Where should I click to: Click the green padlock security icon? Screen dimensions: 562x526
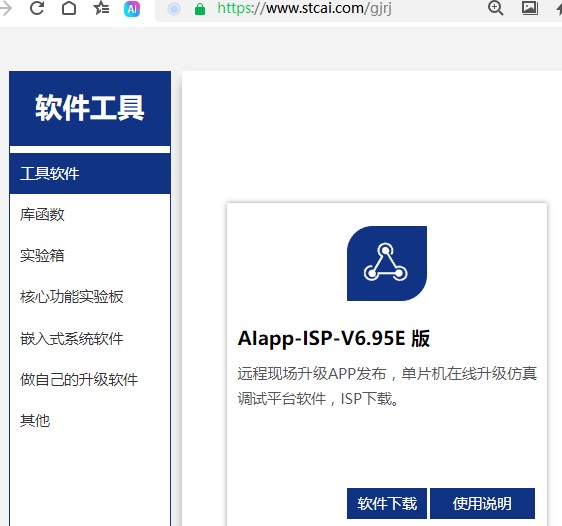[x=200, y=9]
